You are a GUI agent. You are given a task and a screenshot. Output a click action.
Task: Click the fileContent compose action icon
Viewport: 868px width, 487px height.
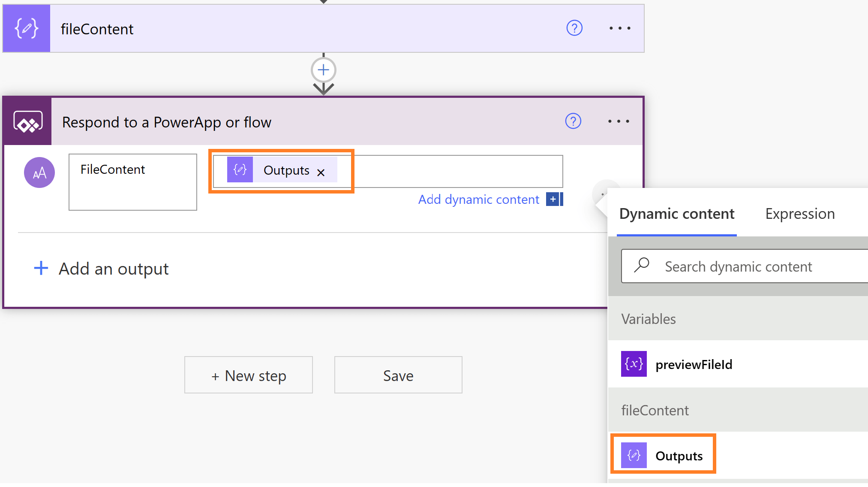[x=27, y=29]
